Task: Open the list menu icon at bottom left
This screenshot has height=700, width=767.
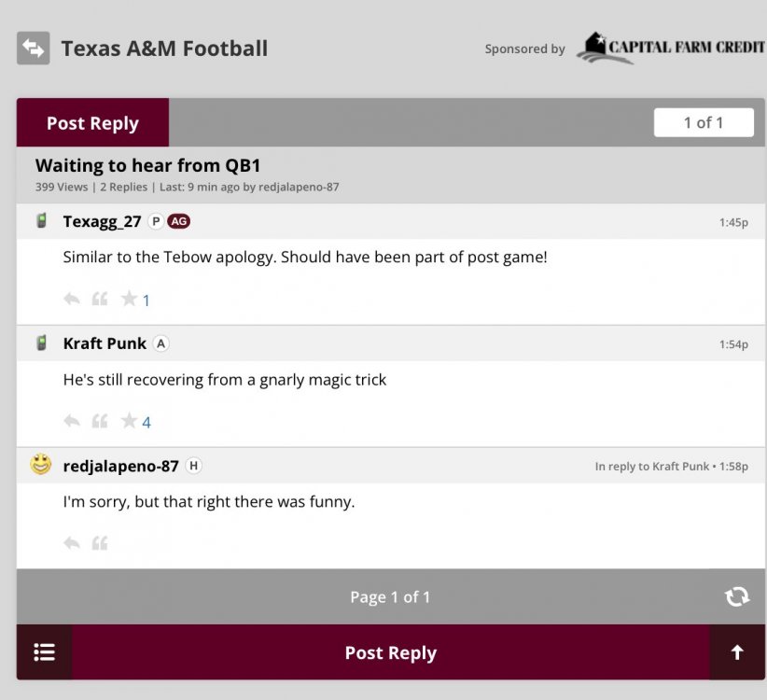Action: 44,652
